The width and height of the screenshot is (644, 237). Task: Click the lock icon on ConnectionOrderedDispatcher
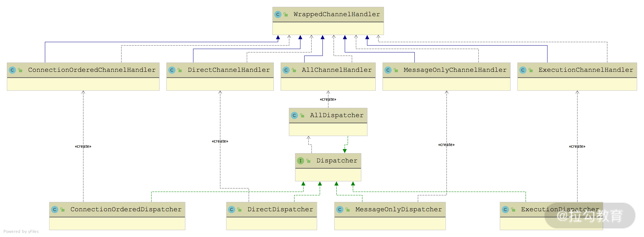(x=62, y=210)
